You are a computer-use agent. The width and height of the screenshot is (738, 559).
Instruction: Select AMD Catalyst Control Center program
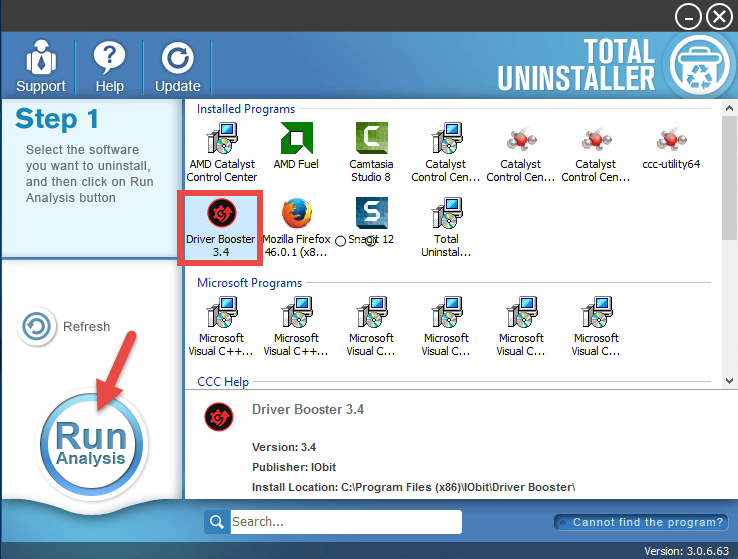click(222, 152)
